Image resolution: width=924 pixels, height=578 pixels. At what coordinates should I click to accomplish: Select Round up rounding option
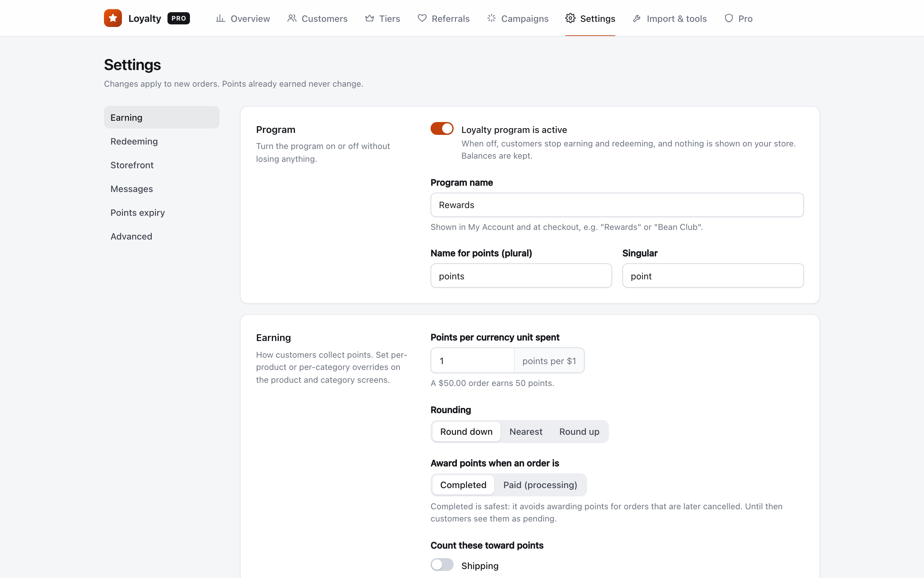(x=579, y=432)
